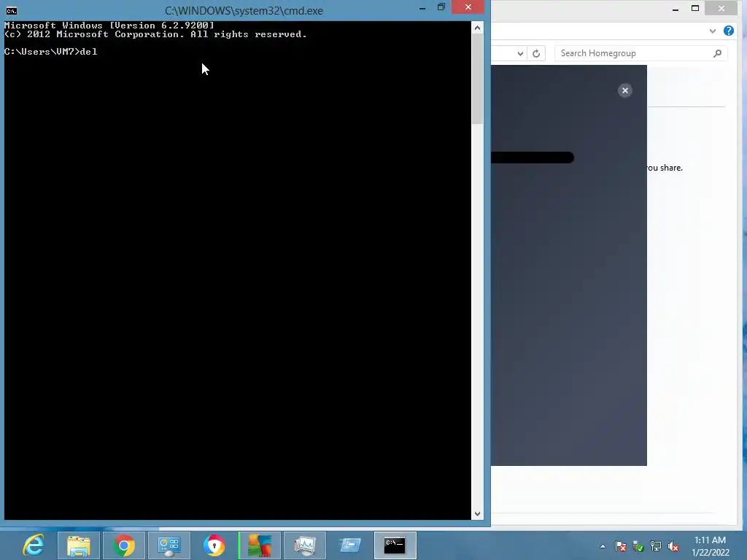Open Avast Secure Browser from the taskbar

[214, 545]
